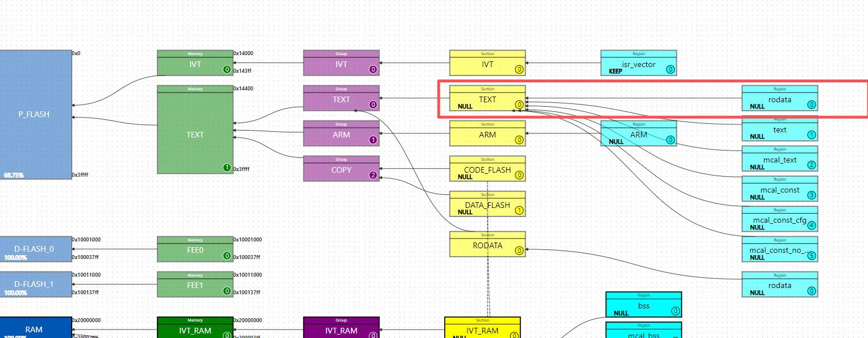Select the yellow ARM Section node
Viewport: 868px width, 338px height.
tap(487, 133)
